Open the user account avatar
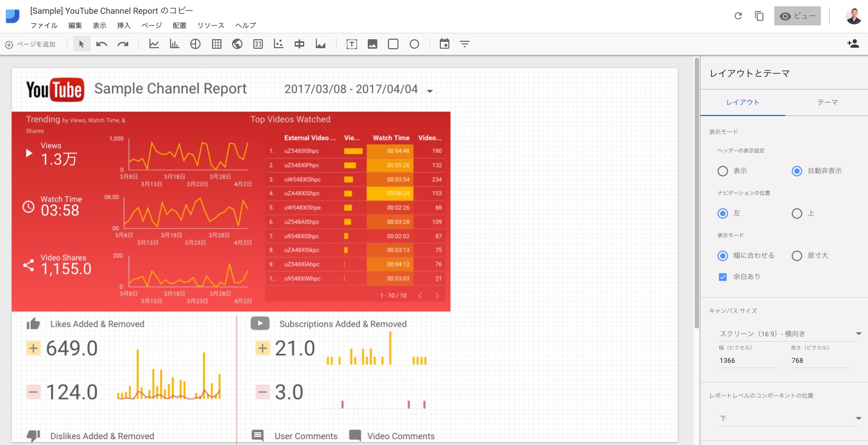This screenshot has width=868, height=445. pos(854,16)
